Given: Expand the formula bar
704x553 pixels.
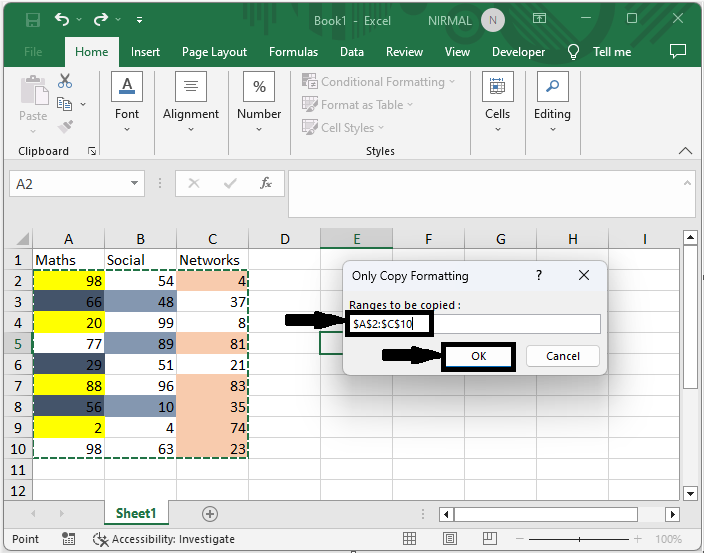Looking at the screenshot, I should [x=687, y=183].
